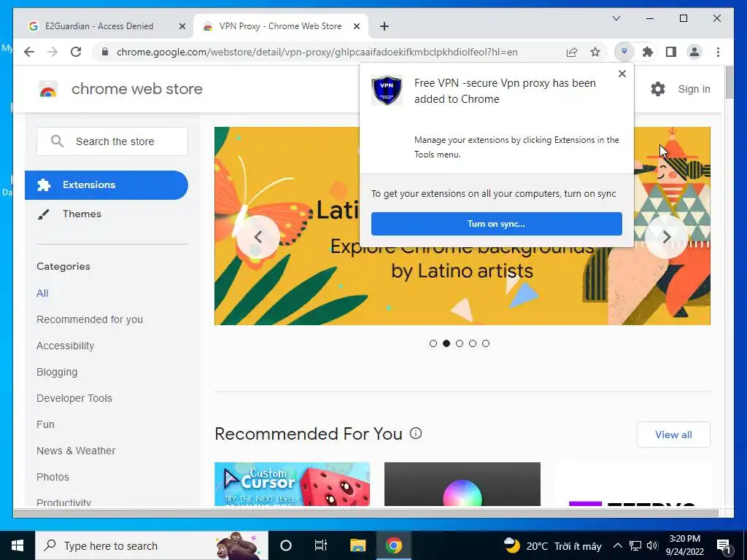This screenshot has width=747, height=560.
Task: Select the third carousel indicator dot
Action: tap(460, 343)
